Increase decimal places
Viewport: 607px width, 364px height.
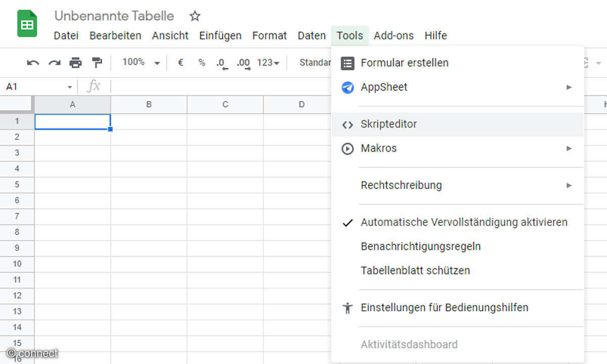click(x=243, y=63)
